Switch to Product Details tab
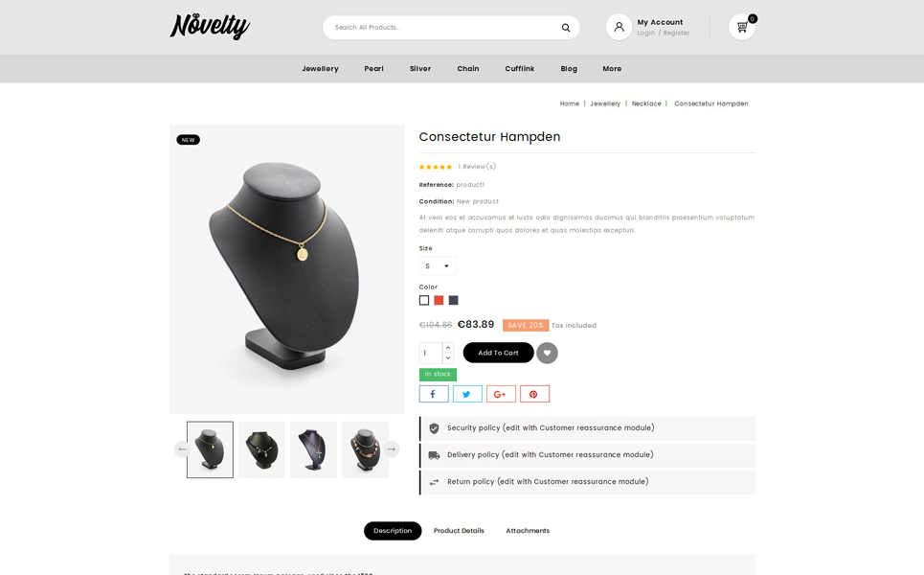Viewport: 924px width, 575px height. (x=459, y=531)
